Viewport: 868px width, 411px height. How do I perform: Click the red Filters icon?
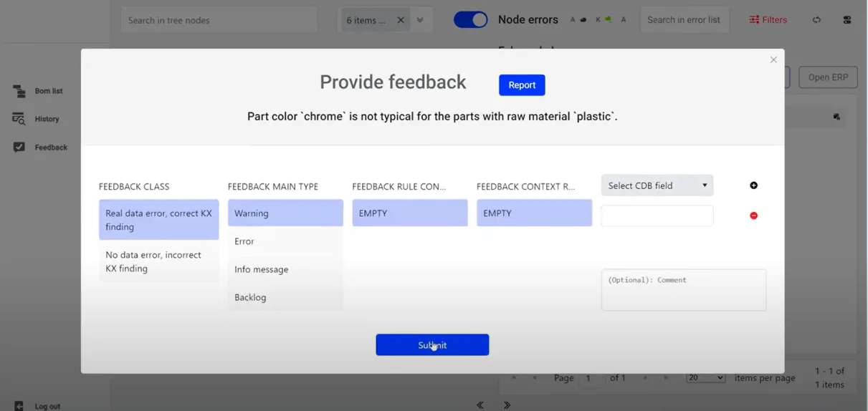click(x=754, y=20)
